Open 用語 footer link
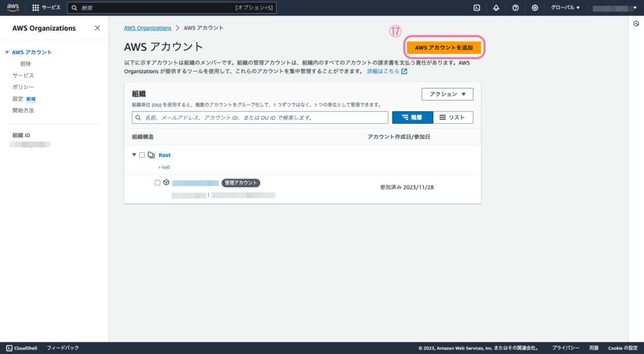The image size is (644, 354). pyautogui.click(x=594, y=348)
